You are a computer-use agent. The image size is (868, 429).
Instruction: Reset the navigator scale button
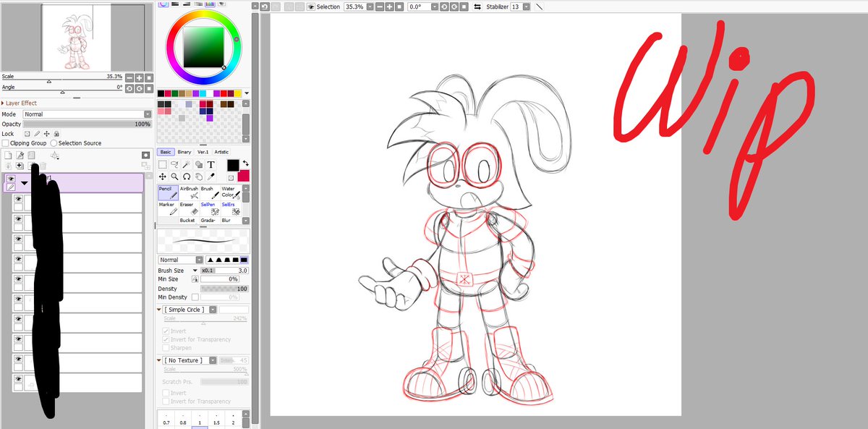[149, 77]
